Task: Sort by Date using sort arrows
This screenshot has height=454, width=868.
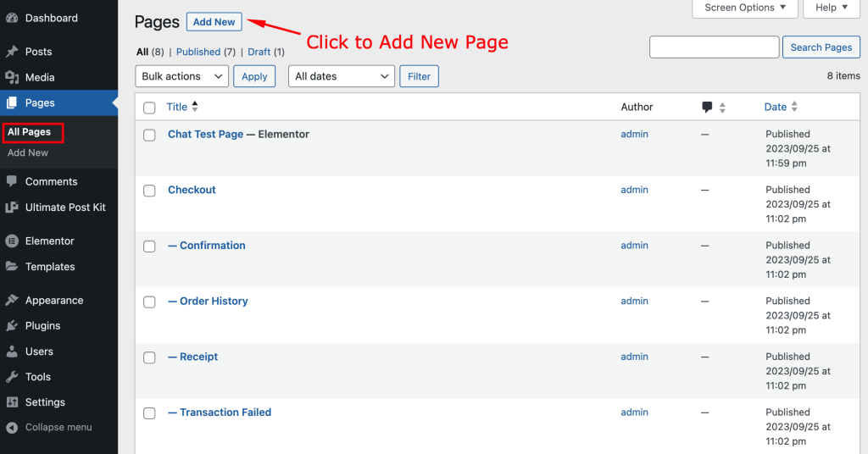Action: click(x=794, y=107)
